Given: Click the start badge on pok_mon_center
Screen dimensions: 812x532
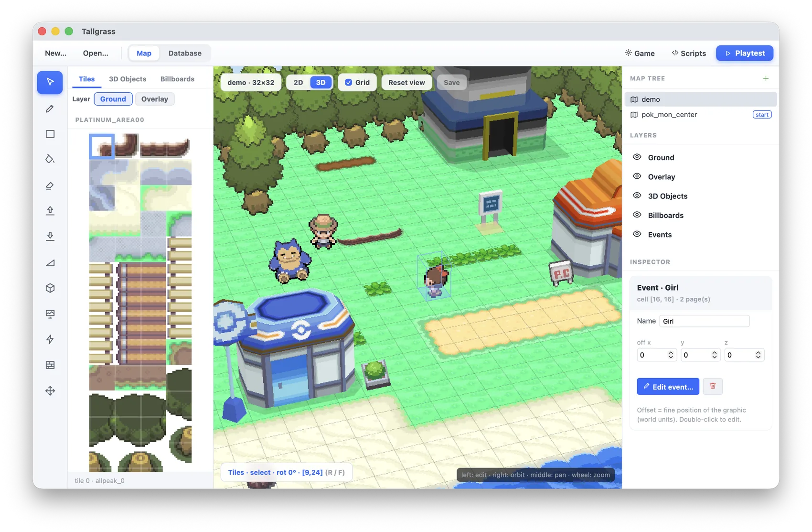Looking at the screenshot, I should click(x=762, y=115).
